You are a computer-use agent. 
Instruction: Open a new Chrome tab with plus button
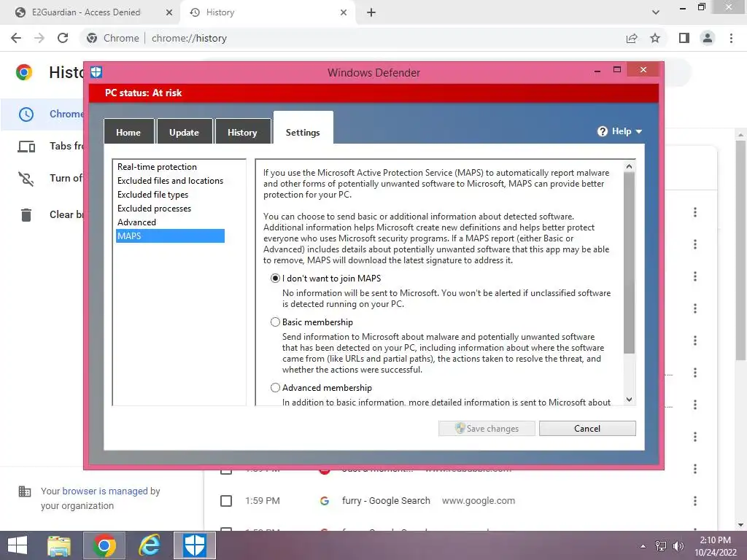point(371,12)
